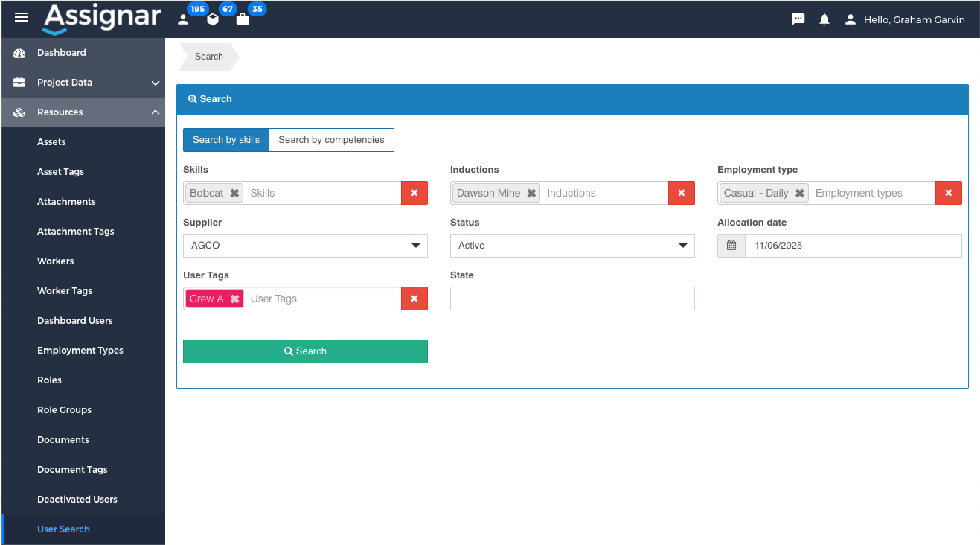
Task: Clear all Inductions with red X button
Action: pos(682,193)
